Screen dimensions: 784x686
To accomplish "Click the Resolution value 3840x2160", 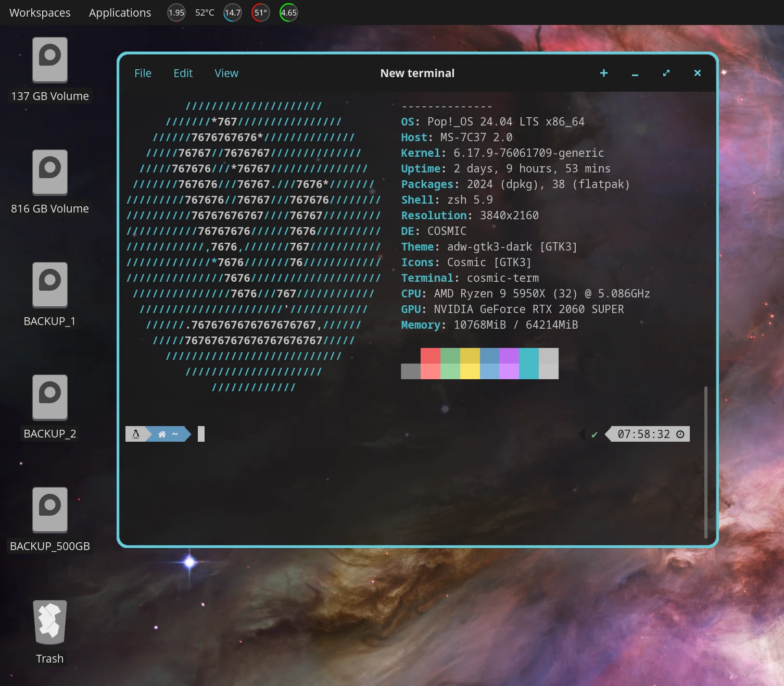I will [x=509, y=216].
